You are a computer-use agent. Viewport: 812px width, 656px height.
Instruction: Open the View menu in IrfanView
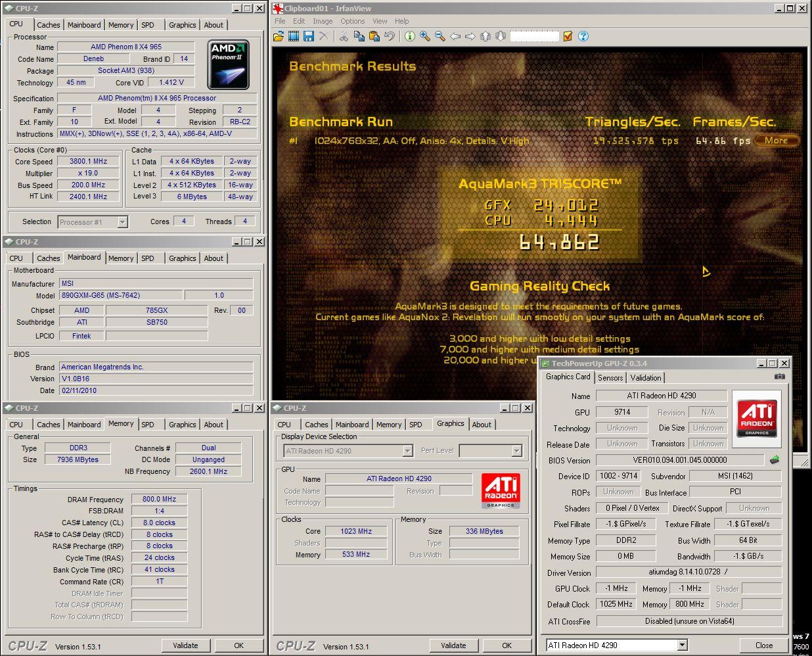click(380, 21)
